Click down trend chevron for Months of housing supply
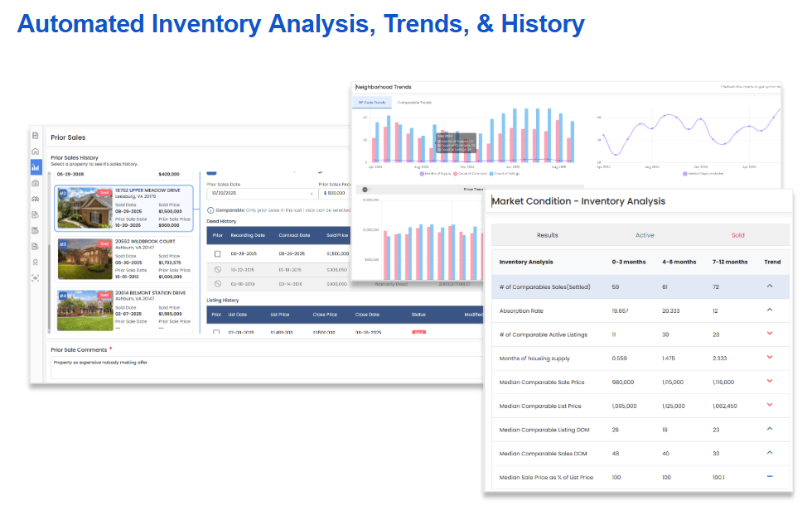The width and height of the screenshot is (812, 510). [770, 358]
